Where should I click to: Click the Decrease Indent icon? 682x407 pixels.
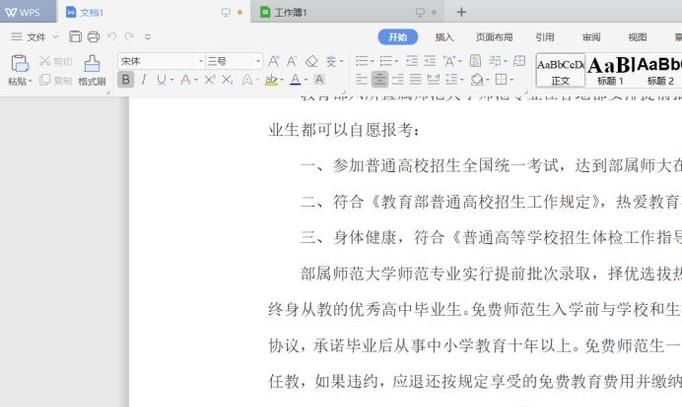411,61
